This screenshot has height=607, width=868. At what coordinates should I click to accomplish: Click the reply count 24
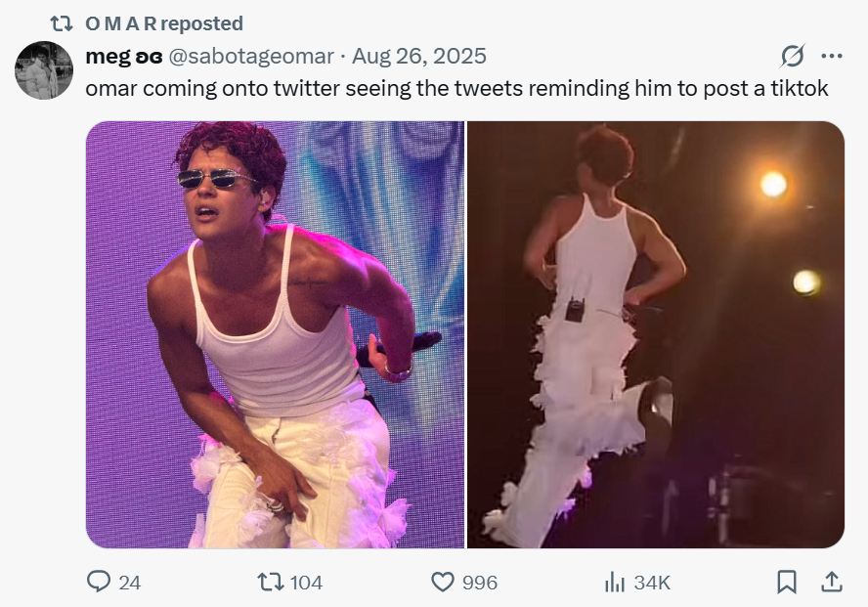(x=129, y=583)
